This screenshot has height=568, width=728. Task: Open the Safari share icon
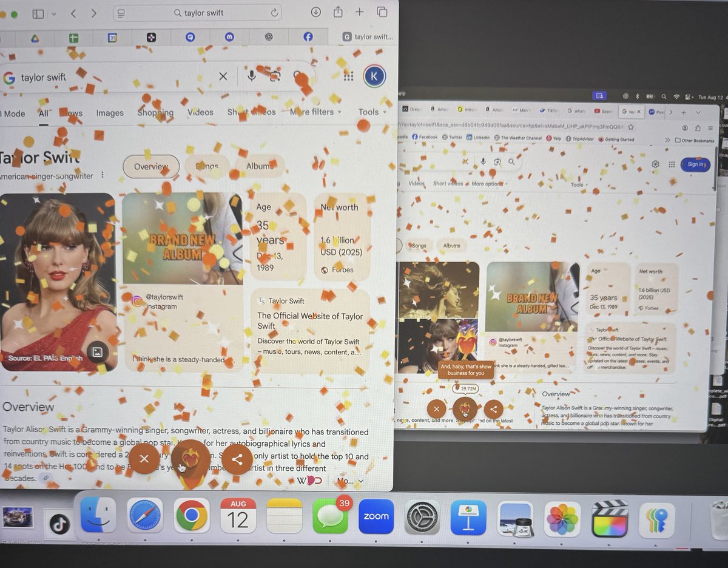(x=338, y=12)
